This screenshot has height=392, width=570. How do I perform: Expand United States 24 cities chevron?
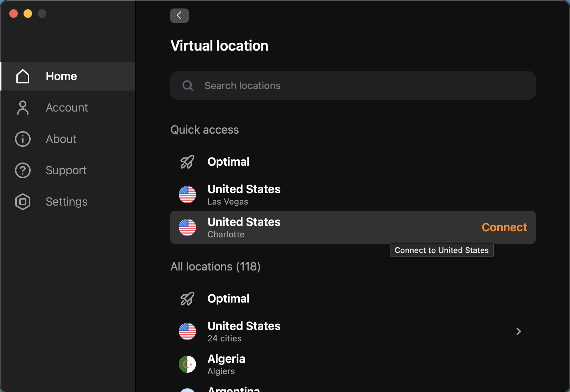coord(519,331)
